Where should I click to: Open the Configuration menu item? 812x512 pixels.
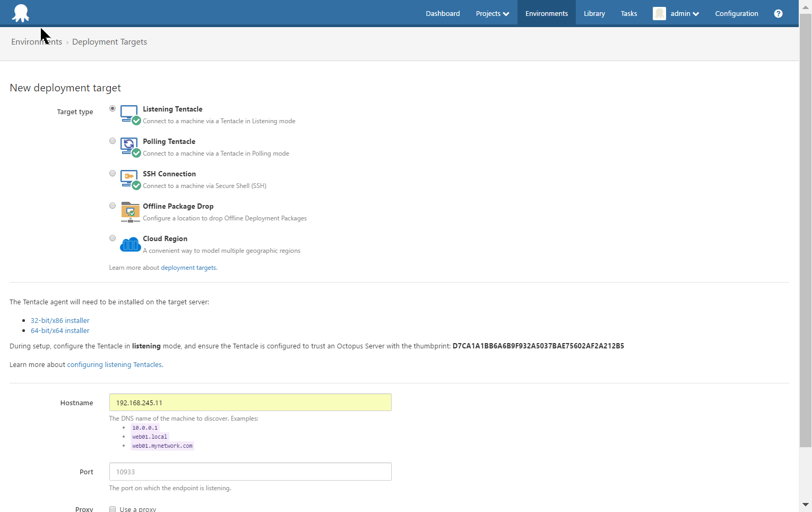point(737,14)
